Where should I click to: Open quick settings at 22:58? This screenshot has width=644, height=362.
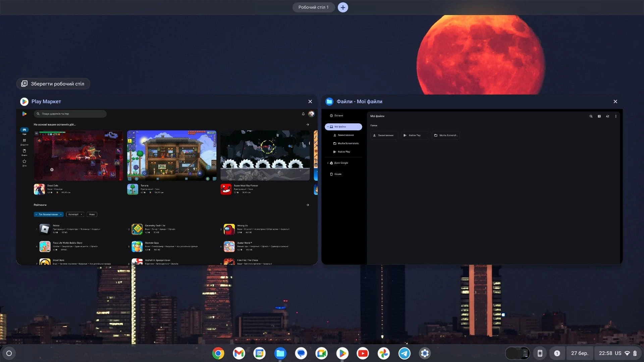618,353
